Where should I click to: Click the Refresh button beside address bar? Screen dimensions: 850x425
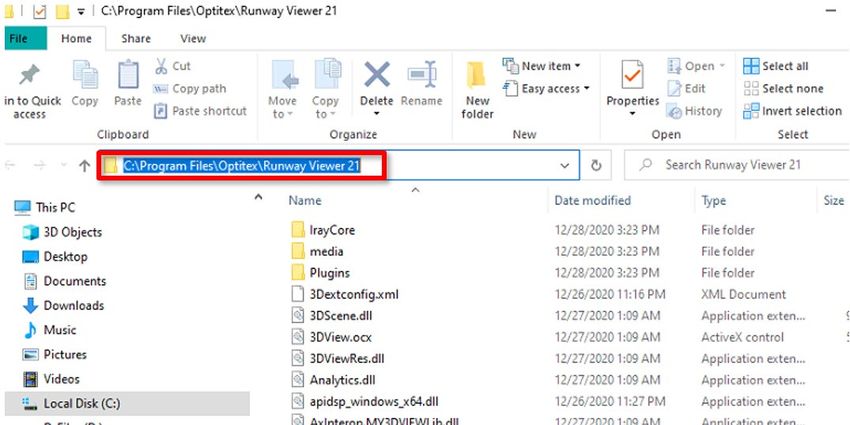coord(596,165)
